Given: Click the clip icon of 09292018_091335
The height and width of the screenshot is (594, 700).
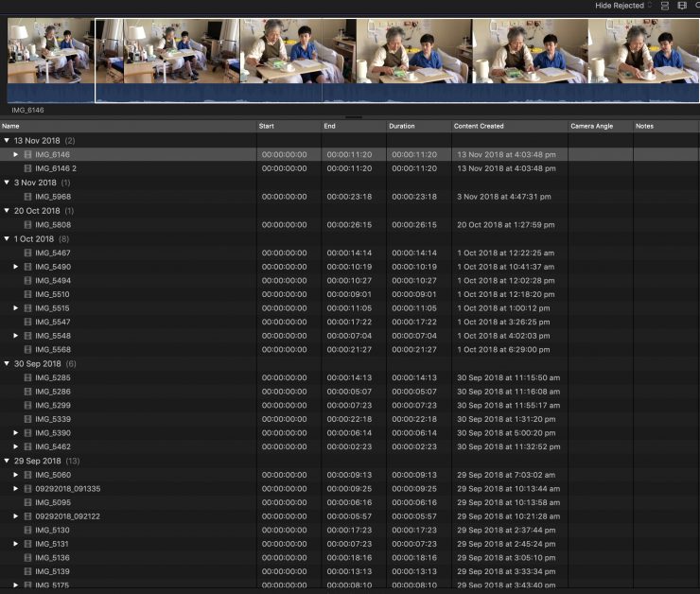Looking at the screenshot, I should coord(28,489).
